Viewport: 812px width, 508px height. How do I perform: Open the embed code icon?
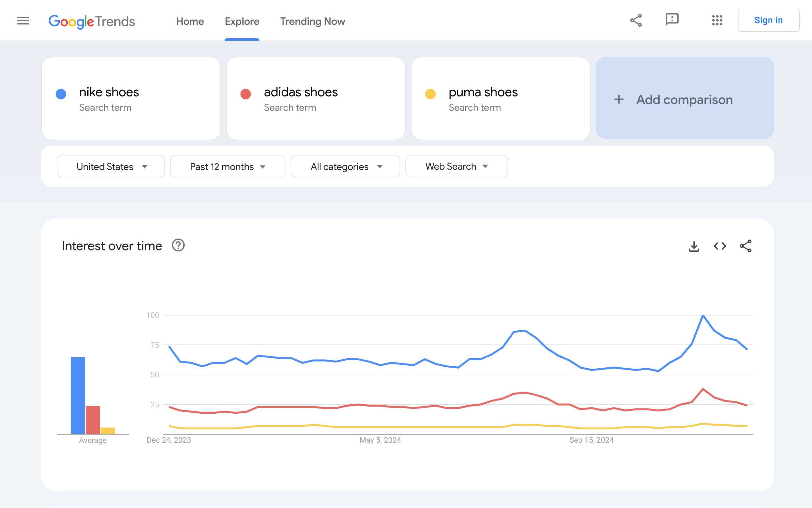pos(720,246)
